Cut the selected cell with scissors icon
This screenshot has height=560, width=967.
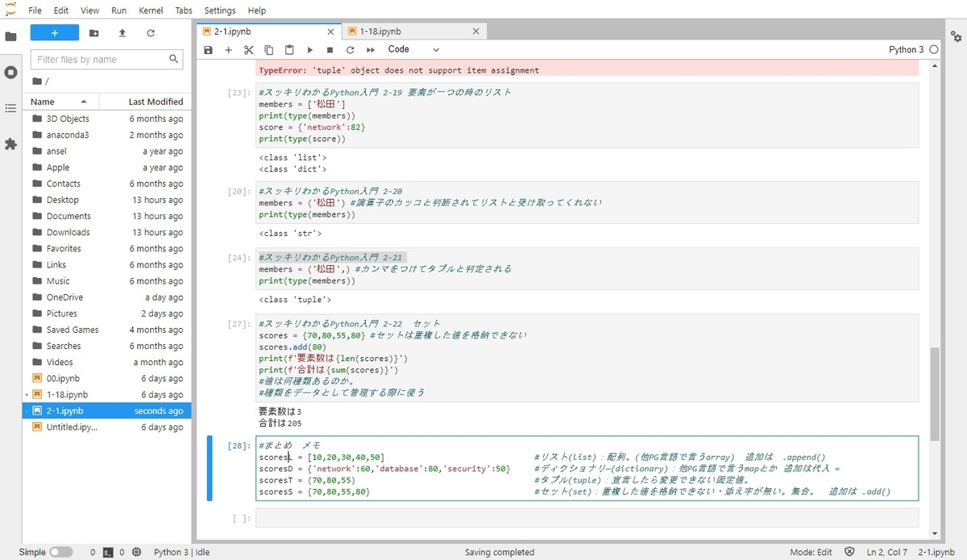[x=248, y=50]
